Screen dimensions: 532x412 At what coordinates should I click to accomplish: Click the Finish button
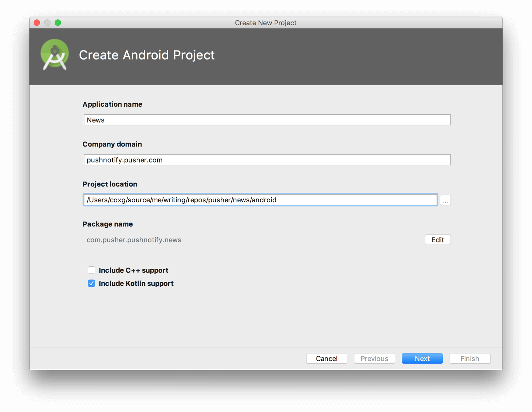click(x=470, y=359)
